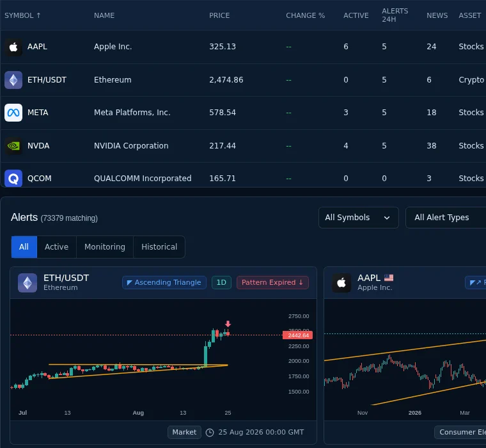Click the price 217.44 cell
The width and height of the screenshot is (486, 448).
coord(223,146)
